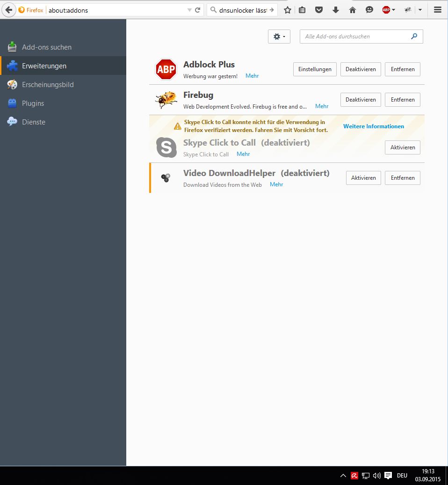Select the Erweiterungen category
The image size is (448, 485).
tap(63, 66)
